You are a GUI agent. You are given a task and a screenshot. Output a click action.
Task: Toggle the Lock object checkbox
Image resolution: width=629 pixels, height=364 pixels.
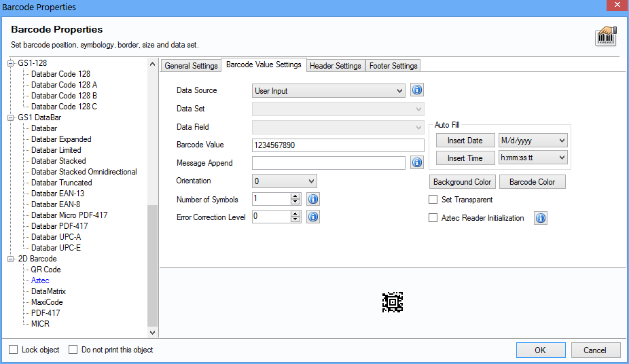[x=14, y=350]
